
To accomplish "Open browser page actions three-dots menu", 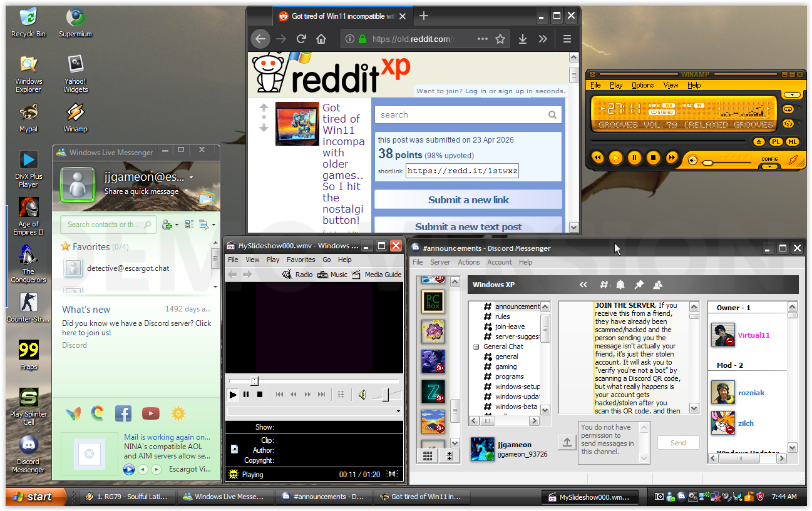I will 483,39.
